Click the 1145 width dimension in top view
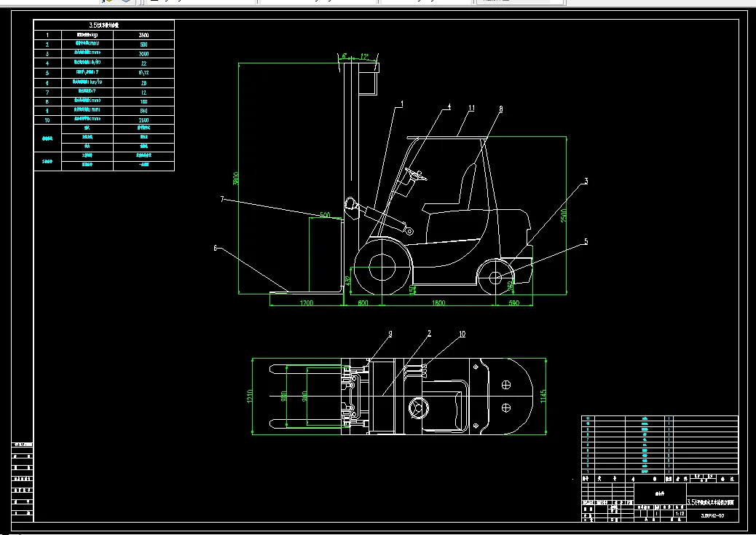This screenshot has width=756, height=535. pyautogui.click(x=543, y=397)
